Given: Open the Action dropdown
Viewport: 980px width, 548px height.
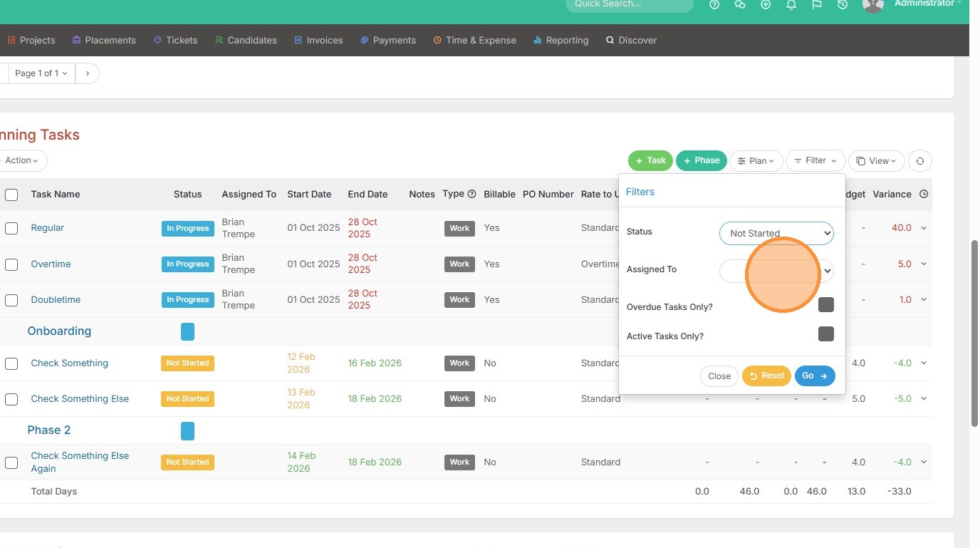Looking at the screenshot, I should (22, 160).
